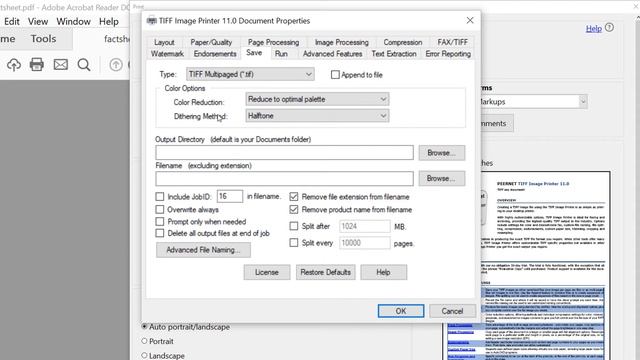The image size is (640, 360).
Task: Open the Window menu in Acrobat
Action: pyautogui.click(x=73, y=21)
